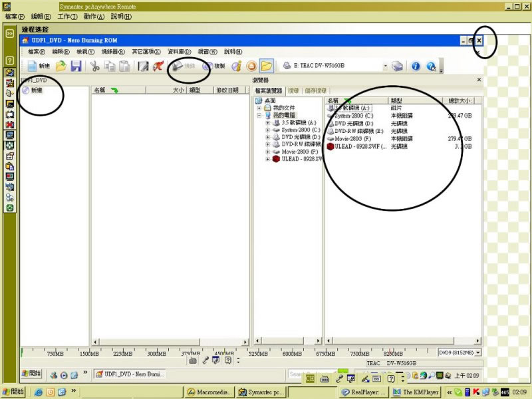Show disc info with the disc 'i' icon
Image resolution: width=532 pixels, height=399 pixels.
pyautogui.click(x=237, y=66)
